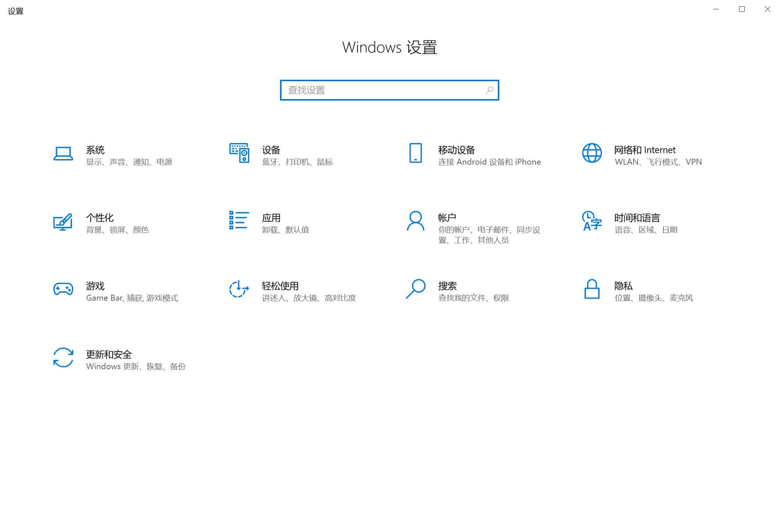Open the 移动设备 settings title
The image size is (776, 532).
point(456,150)
